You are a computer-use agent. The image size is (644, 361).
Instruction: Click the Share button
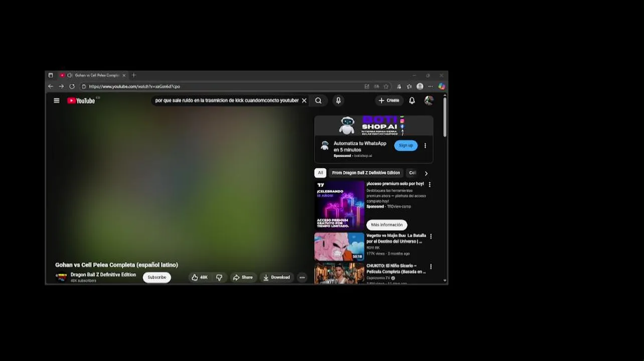243,277
